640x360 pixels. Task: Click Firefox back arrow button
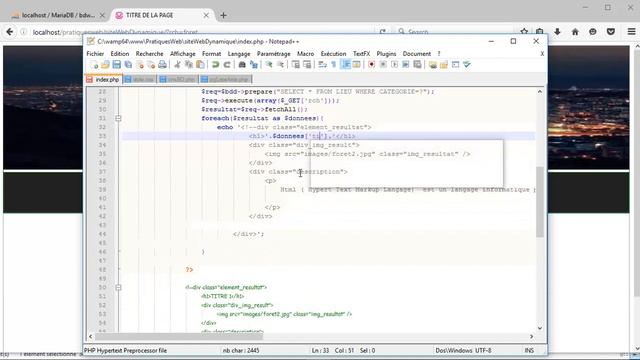pos(9,32)
